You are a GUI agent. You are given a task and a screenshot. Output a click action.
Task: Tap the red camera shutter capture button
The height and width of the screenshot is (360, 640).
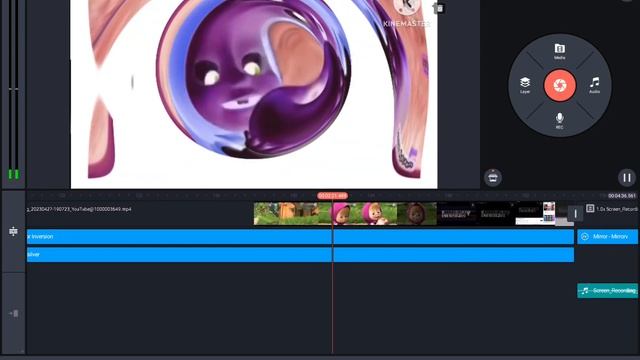(560, 85)
